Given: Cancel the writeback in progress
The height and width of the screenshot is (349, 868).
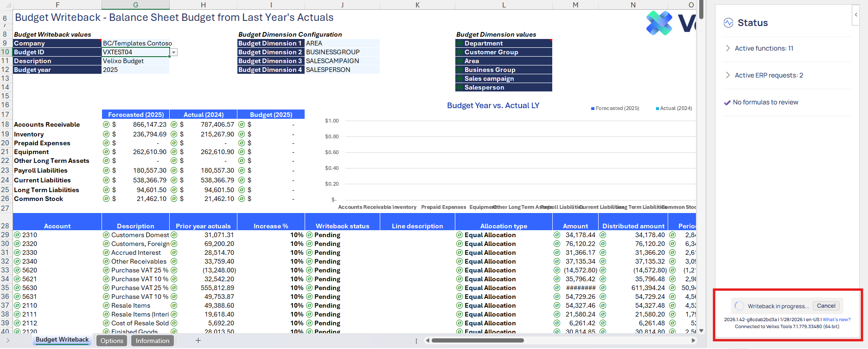Looking at the screenshot, I should [826, 306].
